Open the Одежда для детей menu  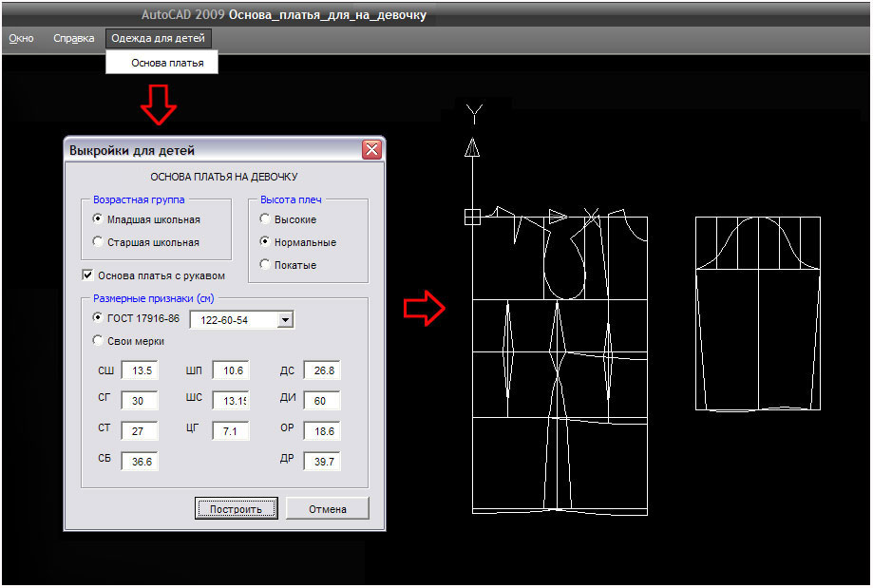coord(159,39)
